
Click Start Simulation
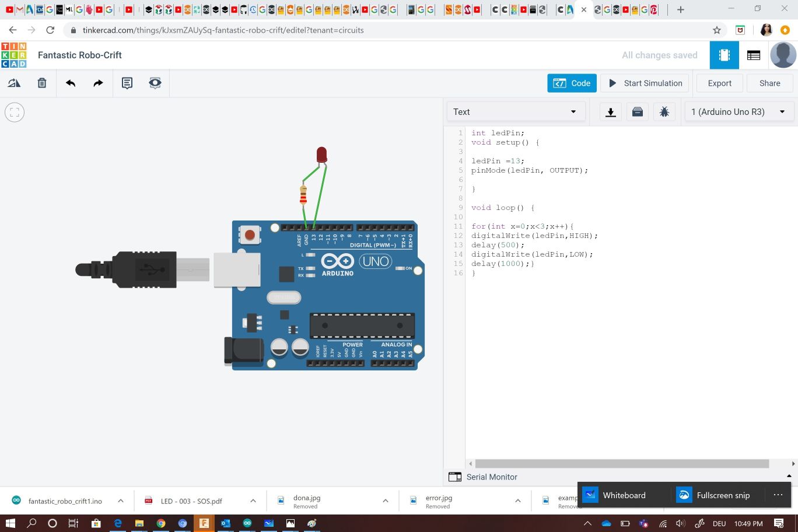(645, 83)
